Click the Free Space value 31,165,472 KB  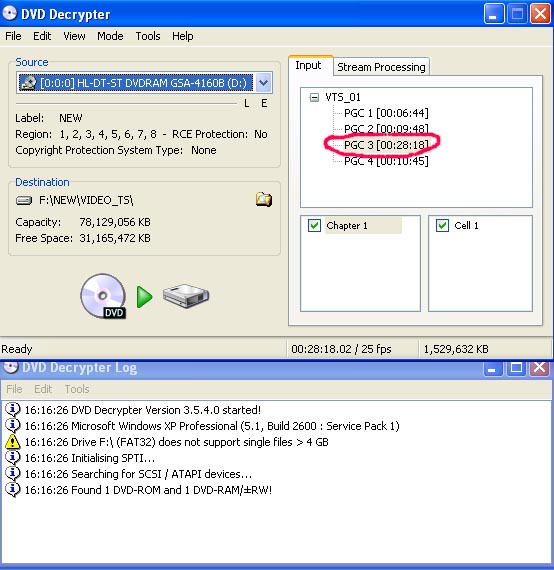115,238
